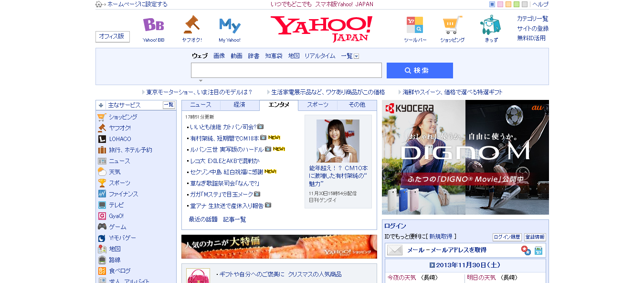Click sidebar Yahoo Auctions (ヤフオク!) gavel icon
Screen dimensions: 644x283
point(102,128)
